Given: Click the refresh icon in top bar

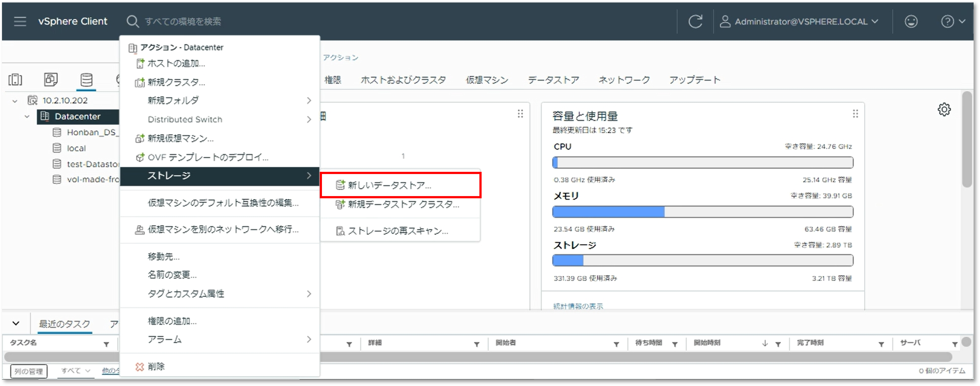Looking at the screenshot, I should click(x=695, y=21).
